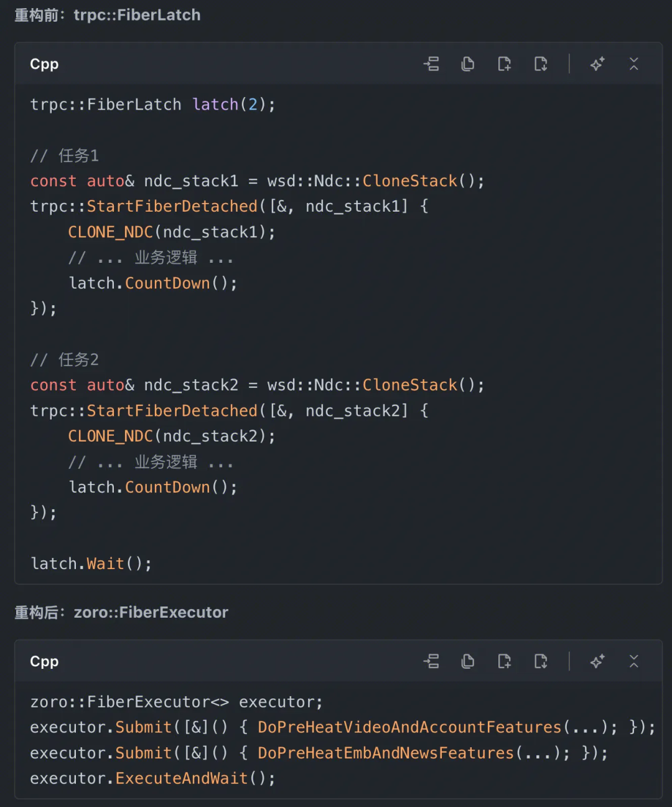This screenshot has height=807, width=672.
Task: Click the insert-at-cursor icon in the FiberExecutor code block
Action: (x=431, y=661)
